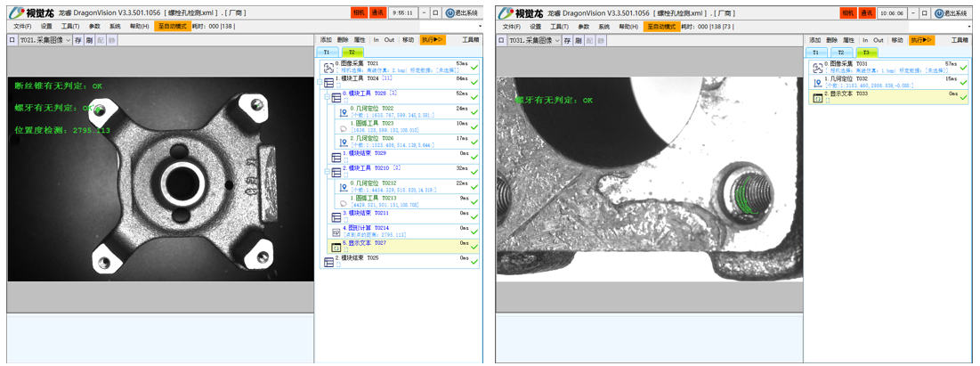Click the 9:55:11 clock field in the left window
Image resolution: width=980 pixels, height=366 pixels.
(403, 12)
